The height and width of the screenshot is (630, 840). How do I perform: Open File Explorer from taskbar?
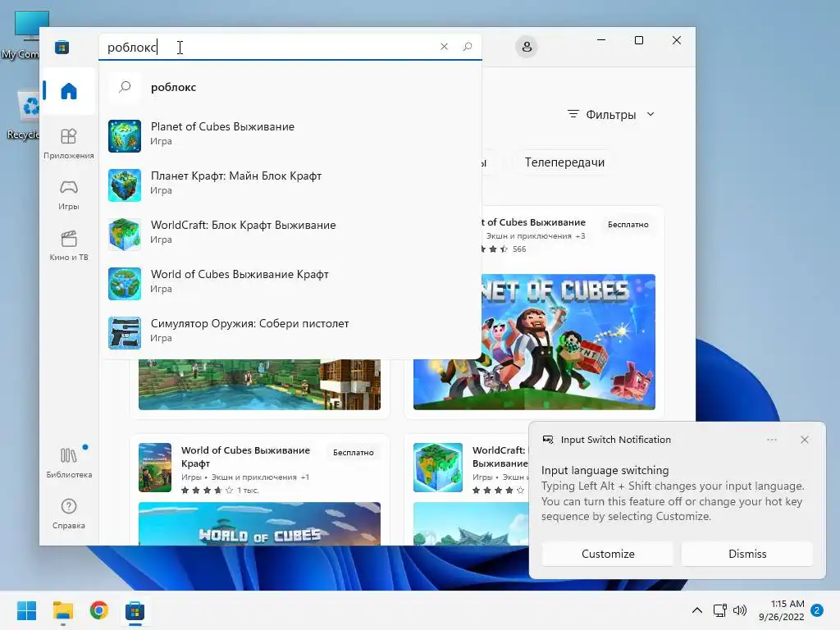point(62,610)
